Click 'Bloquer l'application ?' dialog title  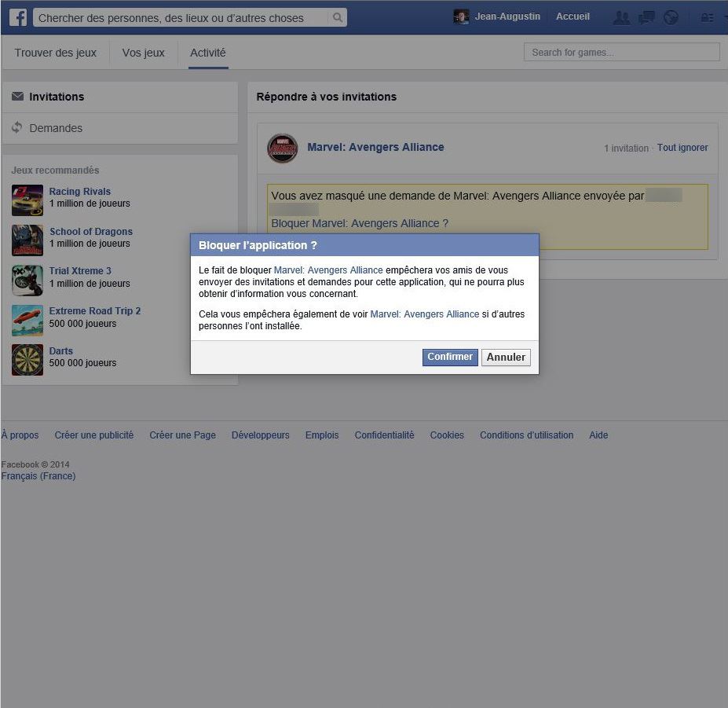coord(258,245)
